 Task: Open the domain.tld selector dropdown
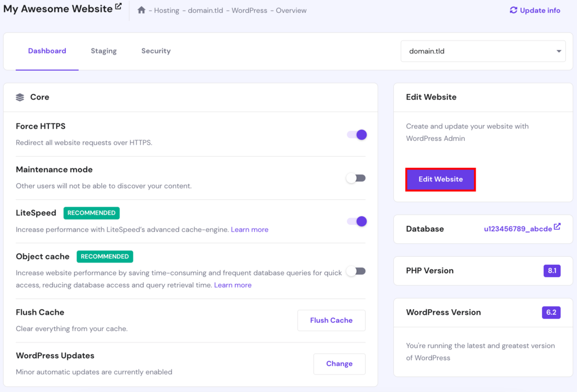coord(482,51)
